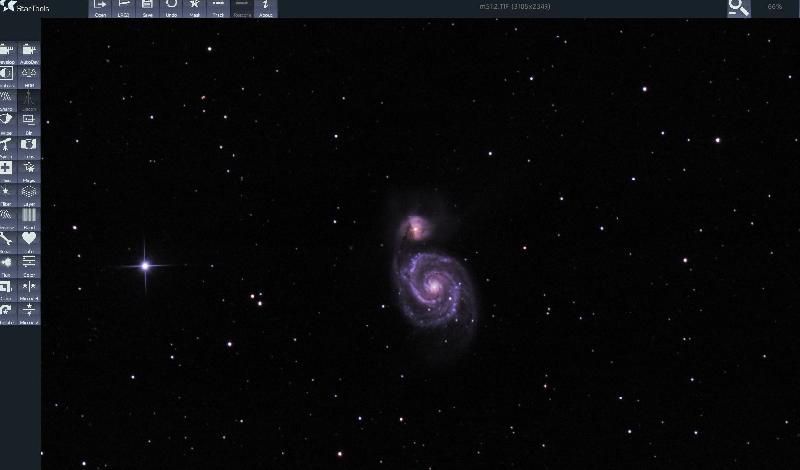Click the StarTools logo

click(x=25, y=7)
